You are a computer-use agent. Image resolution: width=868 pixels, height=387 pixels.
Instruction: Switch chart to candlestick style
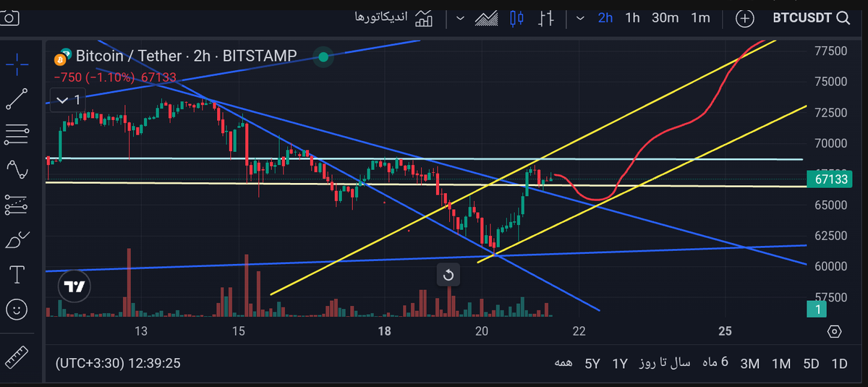pyautogui.click(x=516, y=18)
